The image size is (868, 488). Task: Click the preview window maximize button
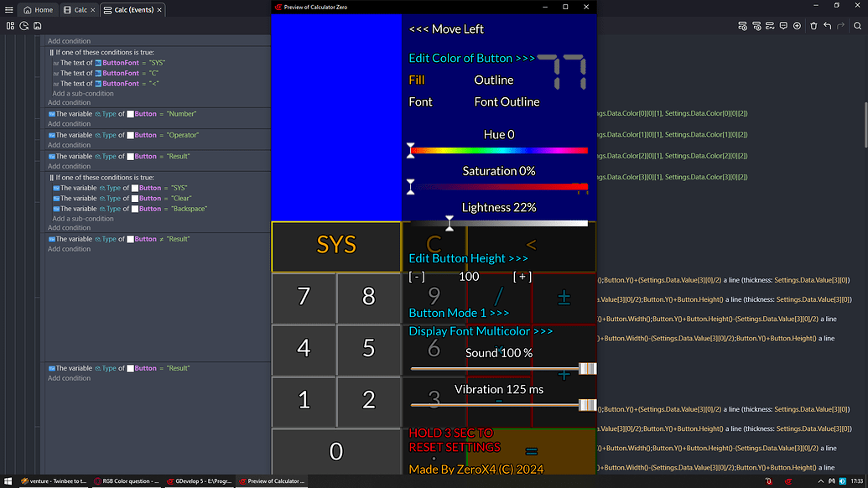pos(565,8)
